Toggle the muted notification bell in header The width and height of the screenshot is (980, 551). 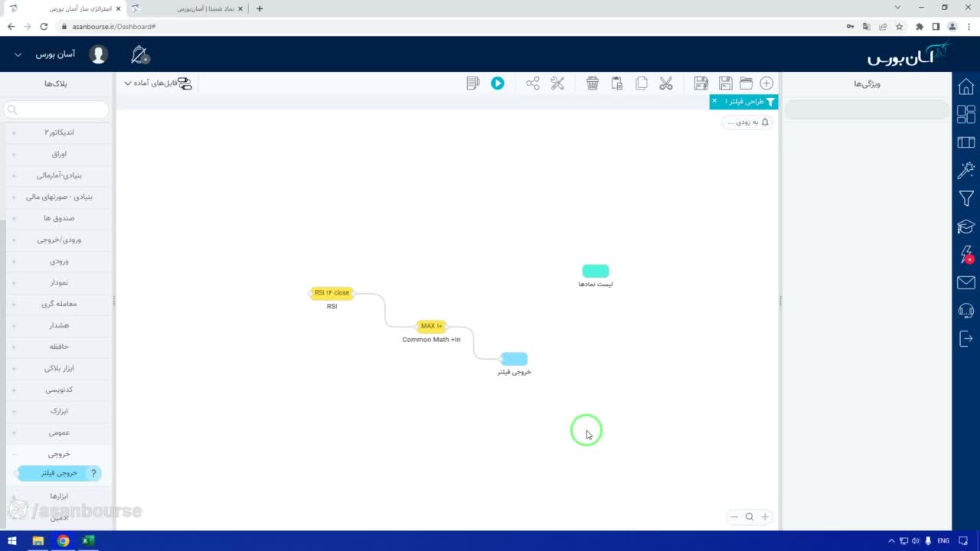[140, 55]
